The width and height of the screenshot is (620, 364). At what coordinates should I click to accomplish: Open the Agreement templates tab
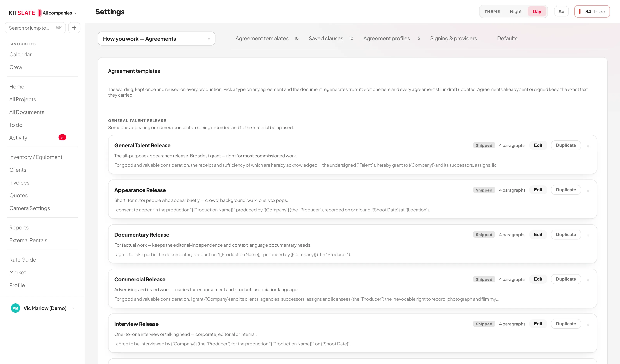tap(267, 38)
